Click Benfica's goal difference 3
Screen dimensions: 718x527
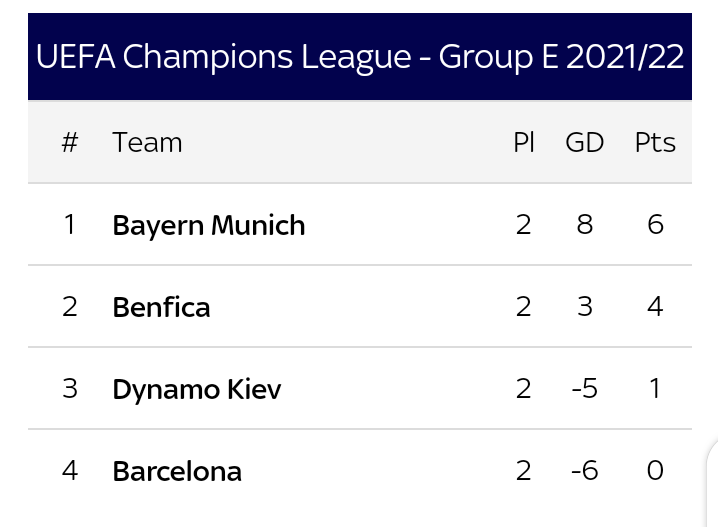(585, 307)
